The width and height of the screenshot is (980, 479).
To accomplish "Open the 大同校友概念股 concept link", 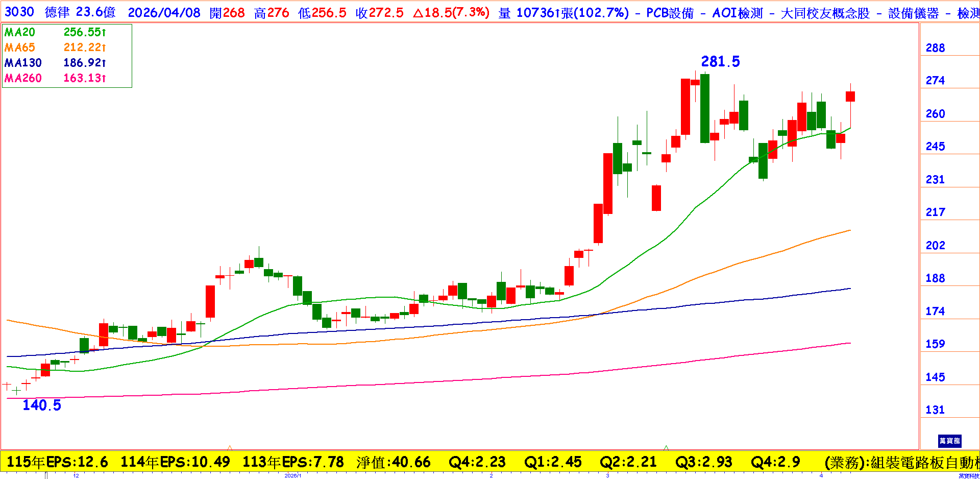I will click(825, 13).
